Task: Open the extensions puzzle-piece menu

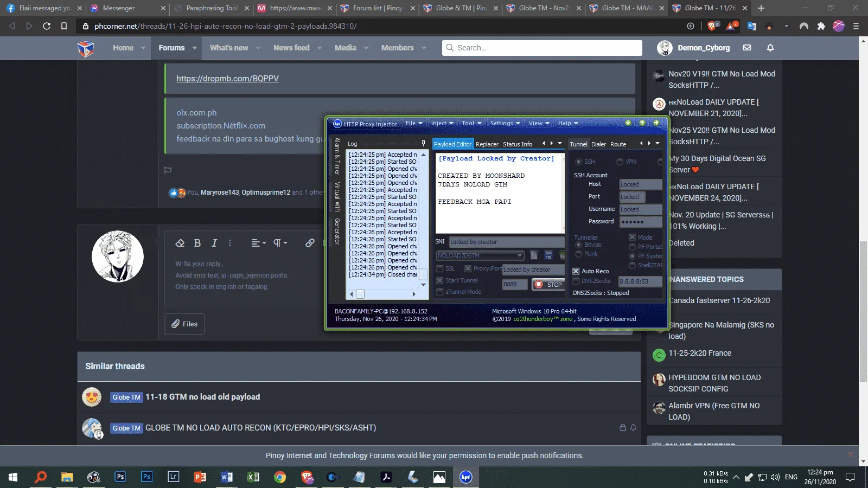Action: coord(821,25)
